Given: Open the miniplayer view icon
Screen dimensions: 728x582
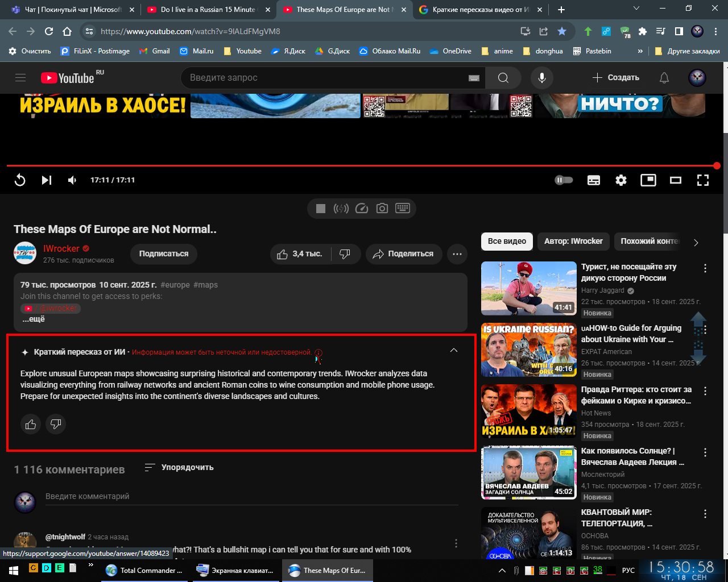Looking at the screenshot, I should point(648,180).
